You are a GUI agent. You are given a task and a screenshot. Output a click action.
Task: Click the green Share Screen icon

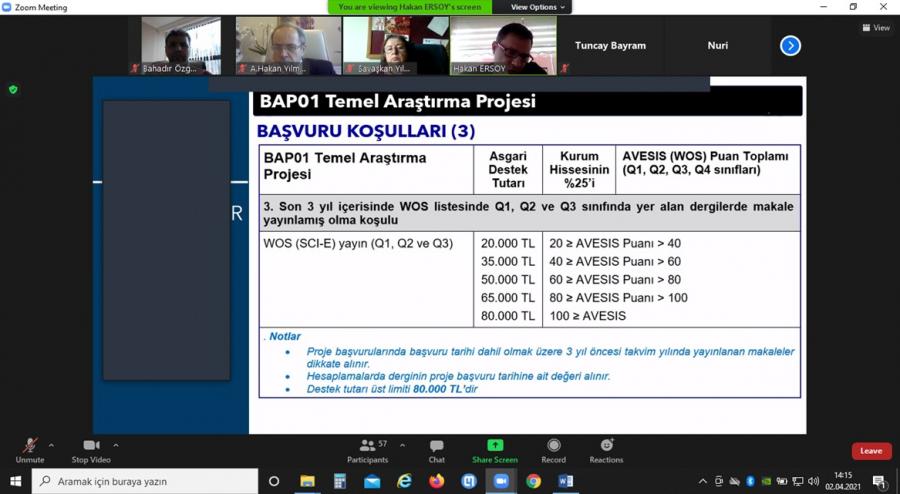click(x=495, y=448)
